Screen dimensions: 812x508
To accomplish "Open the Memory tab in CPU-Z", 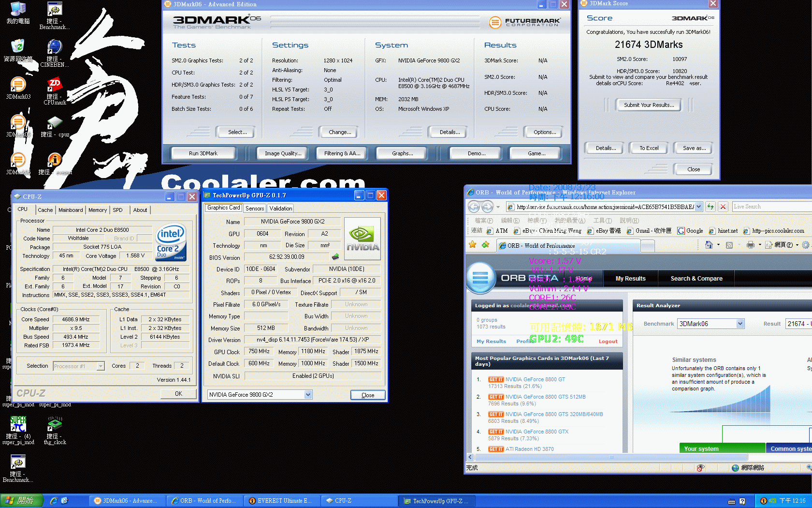I will 97,210.
